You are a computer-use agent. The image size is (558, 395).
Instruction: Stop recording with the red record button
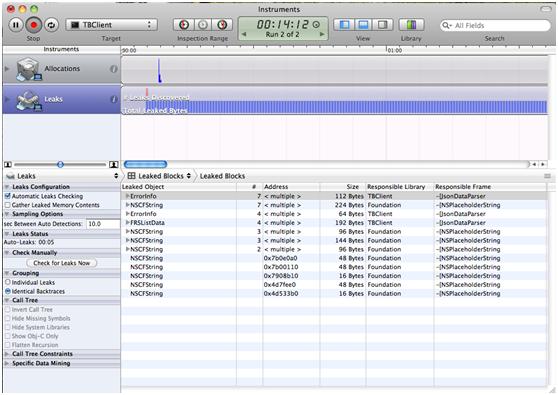34,25
